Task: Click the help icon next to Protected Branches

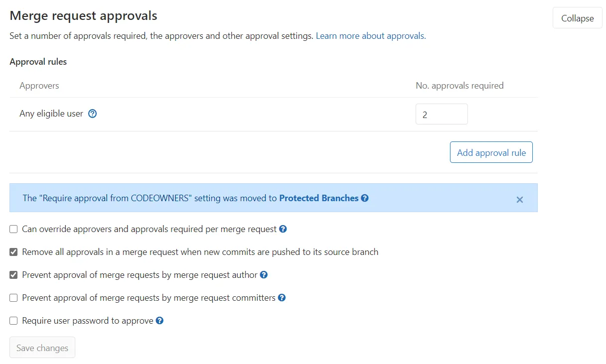Action: tap(365, 198)
